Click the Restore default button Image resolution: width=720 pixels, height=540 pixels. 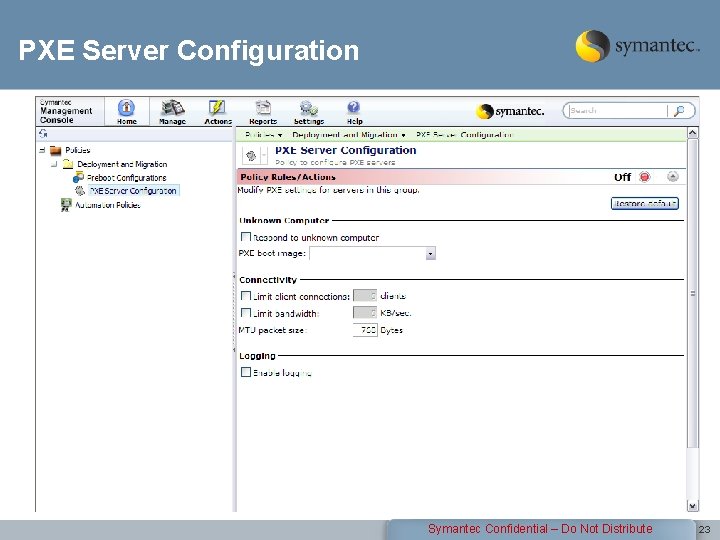(x=645, y=203)
